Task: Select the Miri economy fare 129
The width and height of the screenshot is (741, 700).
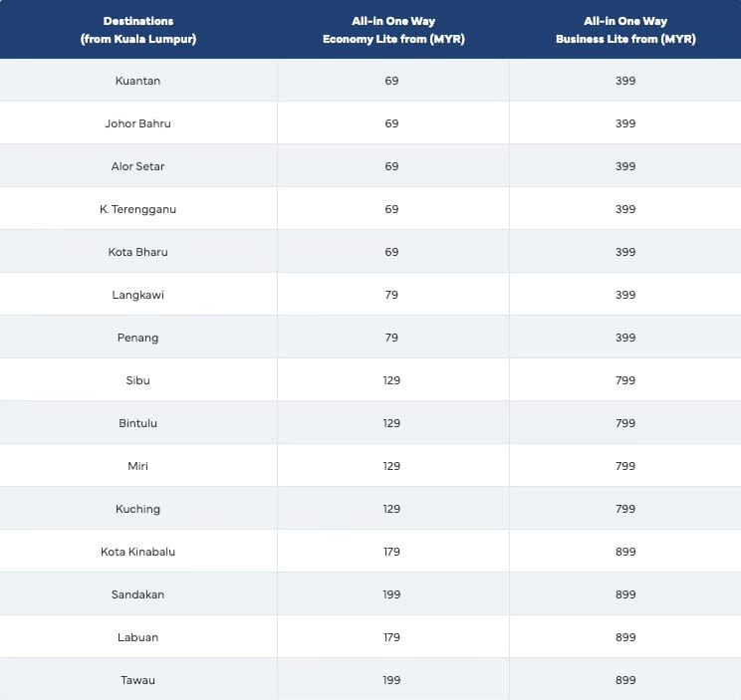Action: point(391,466)
